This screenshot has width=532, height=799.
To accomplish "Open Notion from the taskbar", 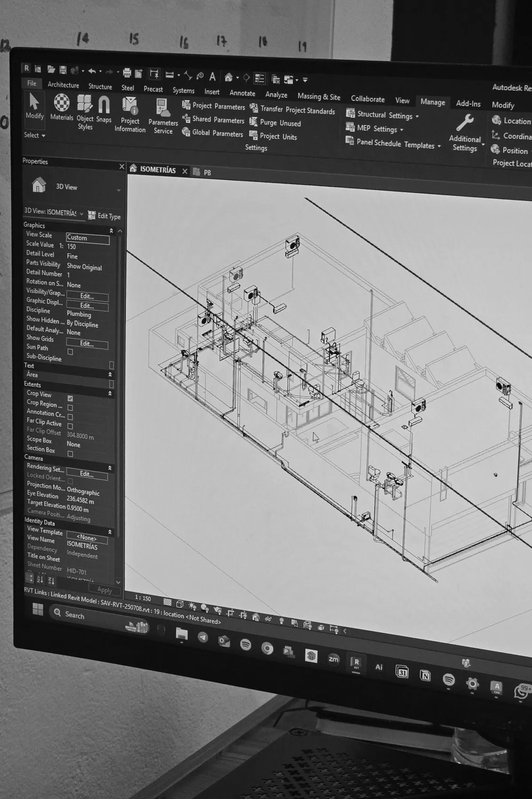I will (425, 676).
